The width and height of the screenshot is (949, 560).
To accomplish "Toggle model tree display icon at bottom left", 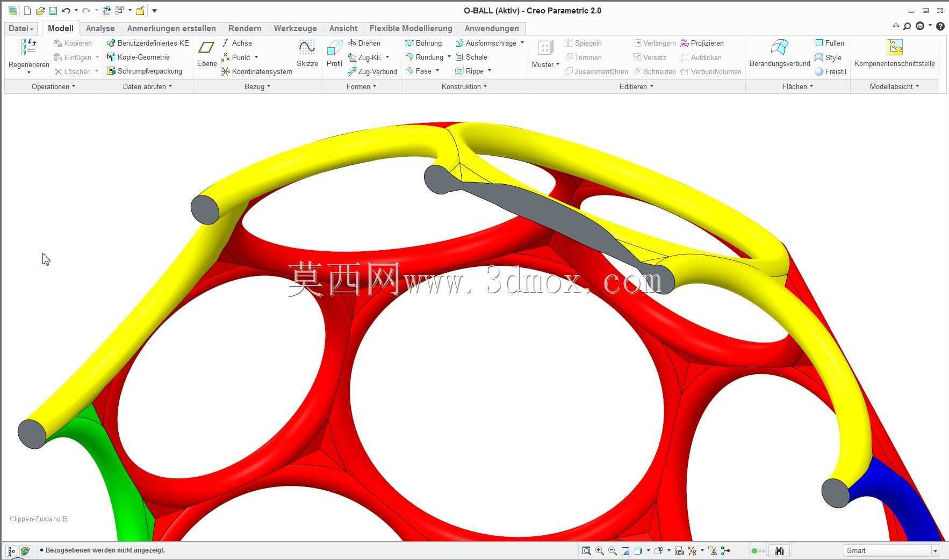I will pos(11,551).
